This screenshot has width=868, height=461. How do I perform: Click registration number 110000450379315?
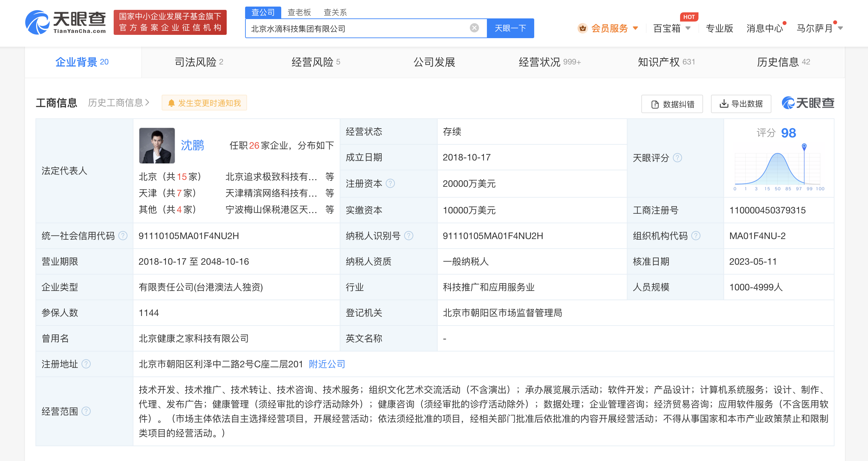767,210
